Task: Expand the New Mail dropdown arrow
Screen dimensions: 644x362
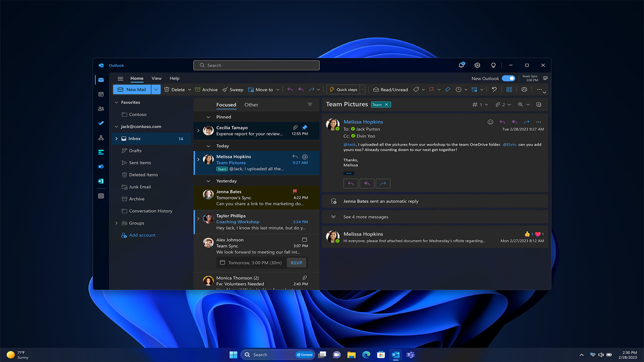Action: [156, 89]
